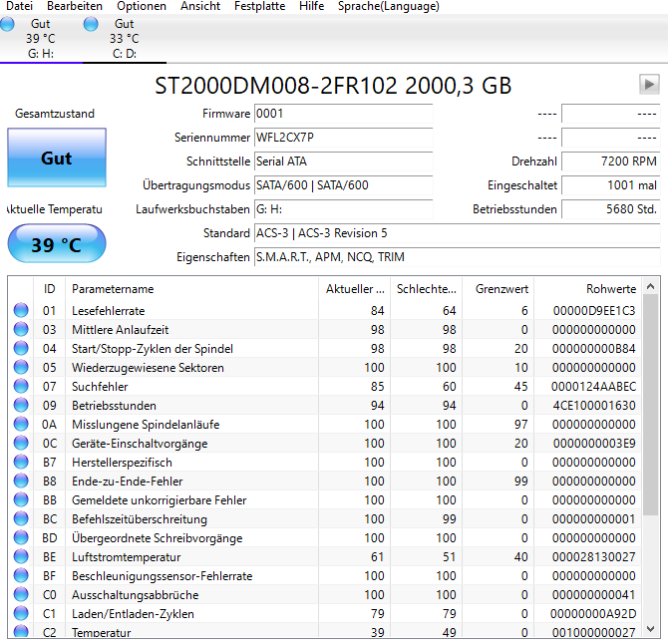The height and width of the screenshot is (644, 668).
Task: Click status icon for Wiederzugewiesene Sektoren
Action: point(21,367)
